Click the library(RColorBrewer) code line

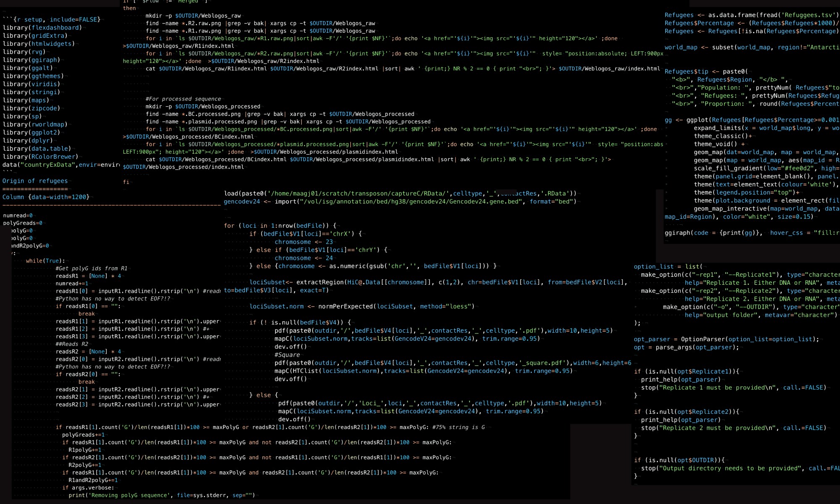click(x=40, y=157)
